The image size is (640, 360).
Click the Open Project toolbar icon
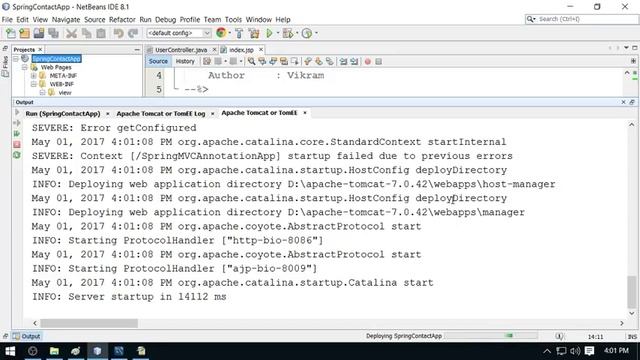pyautogui.click(x=39, y=33)
